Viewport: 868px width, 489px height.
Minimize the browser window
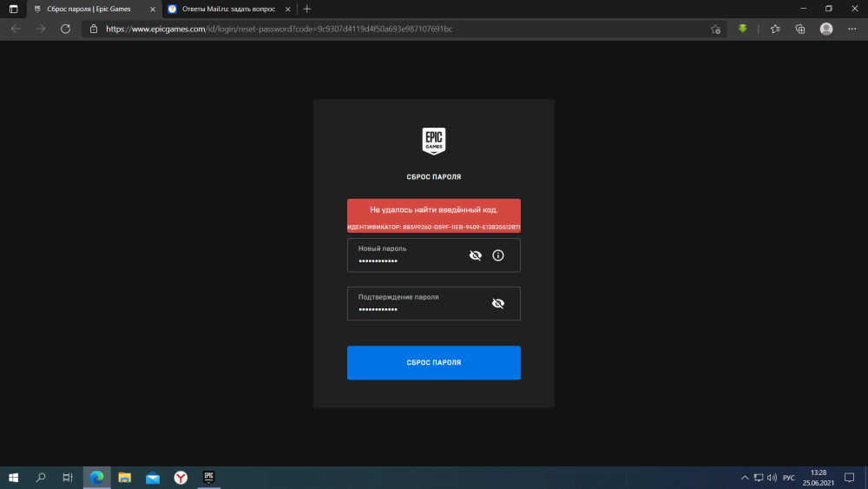(x=803, y=9)
